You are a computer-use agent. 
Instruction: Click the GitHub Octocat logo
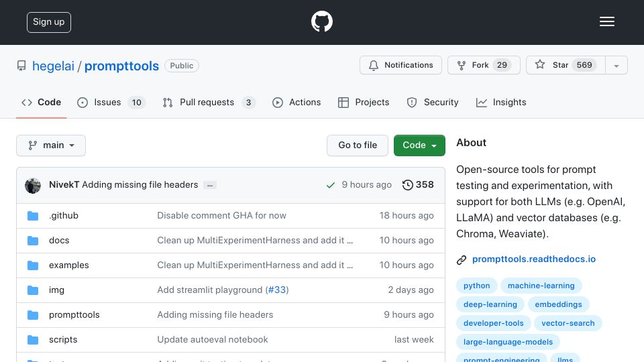pos(321,21)
